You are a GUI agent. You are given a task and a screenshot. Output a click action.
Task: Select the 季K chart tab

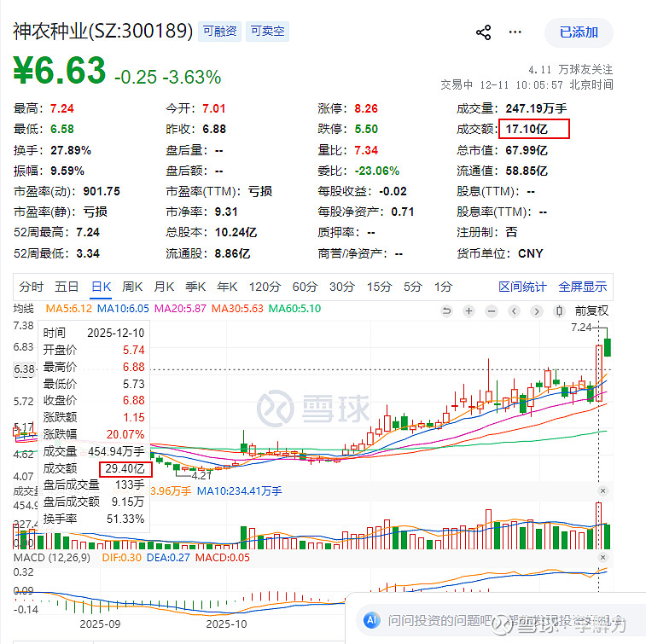point(195,287)
